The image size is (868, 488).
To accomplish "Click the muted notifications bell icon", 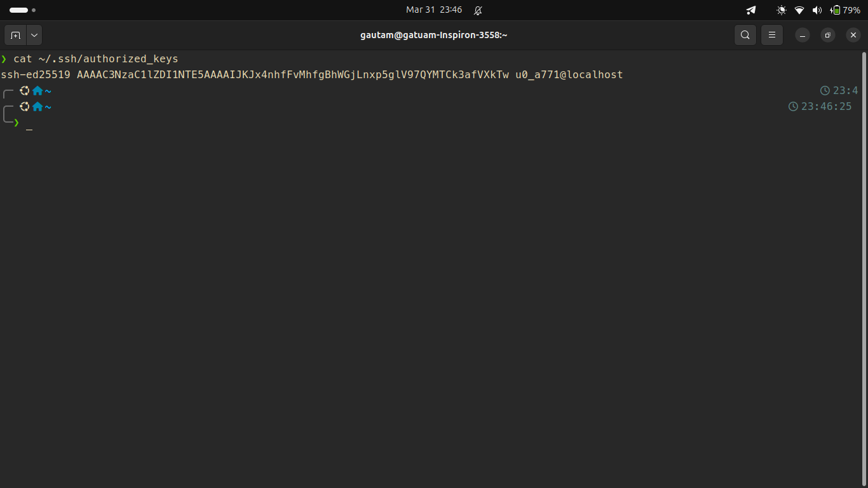I will 478,10.
